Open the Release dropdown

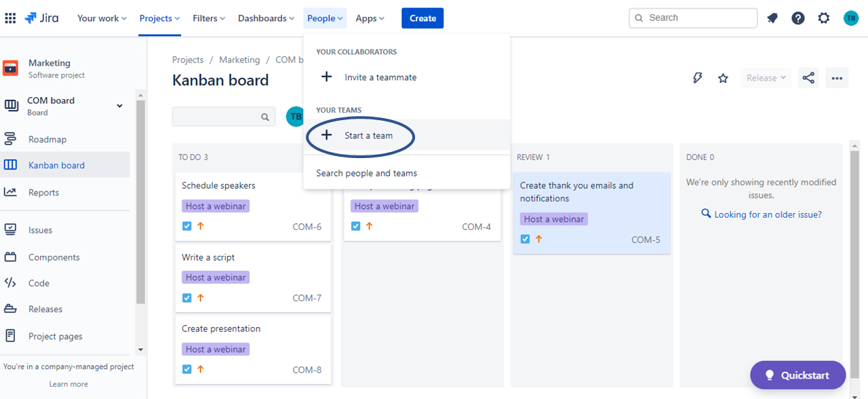(765, 77)
